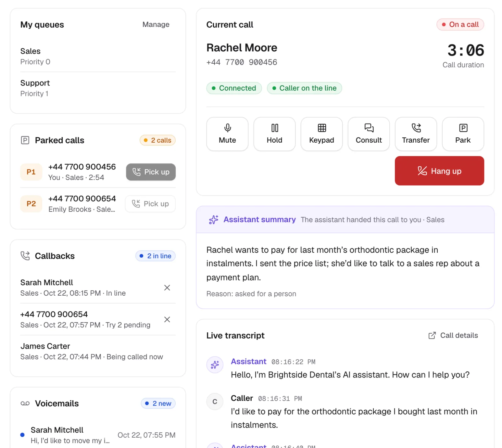Click caller name Rachel Moore
This screenshot has width=502, height=448.
(242, 48)
